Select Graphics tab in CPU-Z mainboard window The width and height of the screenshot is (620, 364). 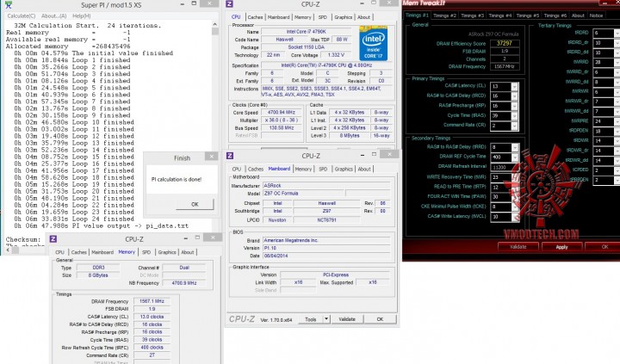click(x=344, y=169)
